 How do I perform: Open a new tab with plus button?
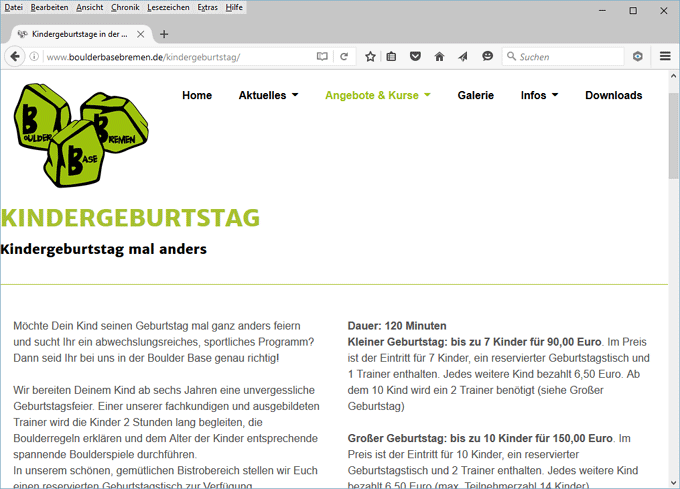click(164, 34)
